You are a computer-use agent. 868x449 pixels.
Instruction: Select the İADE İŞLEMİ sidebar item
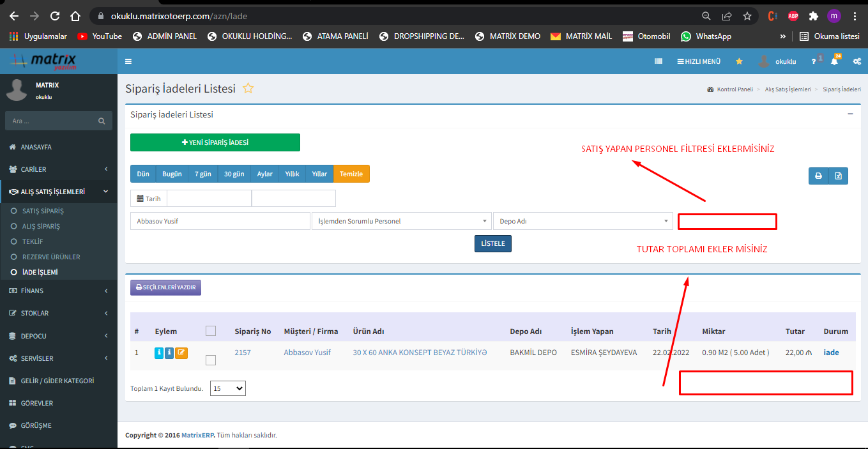point(40,272)
